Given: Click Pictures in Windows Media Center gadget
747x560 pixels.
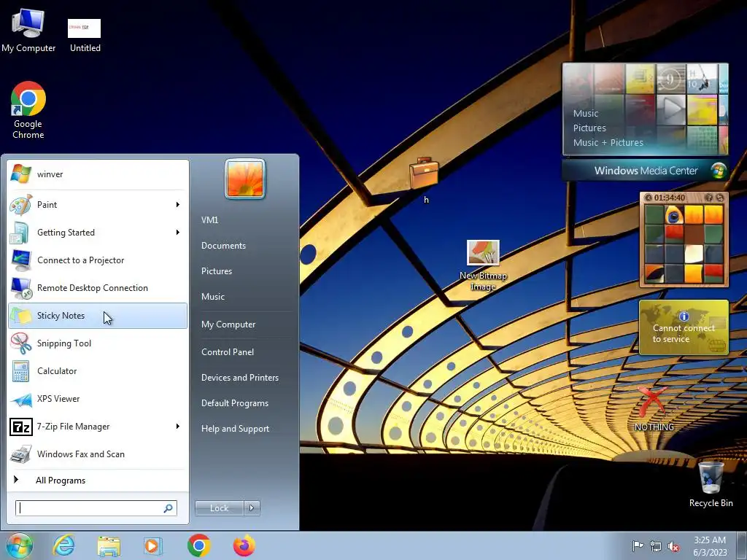Looking at the screenshot, I should (x=589, y=128).
